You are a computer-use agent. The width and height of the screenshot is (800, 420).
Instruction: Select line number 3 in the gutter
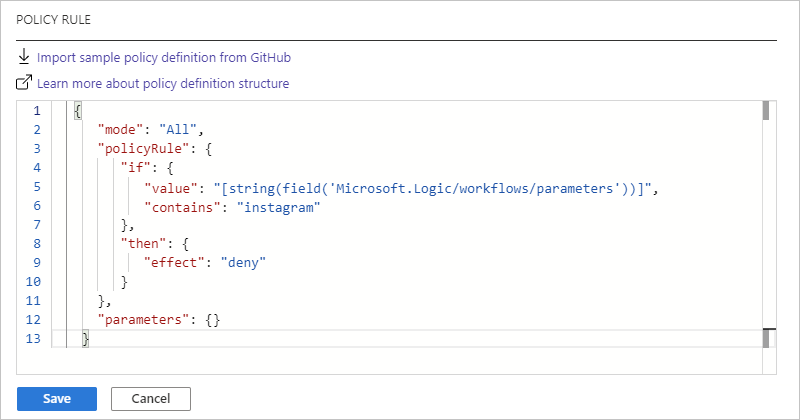(x=36, y=149)
